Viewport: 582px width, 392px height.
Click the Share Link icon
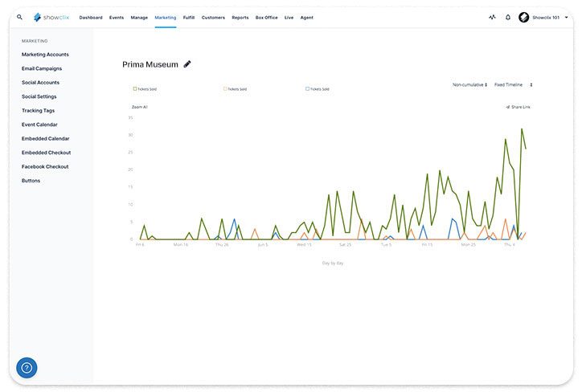tap(508, 107)
